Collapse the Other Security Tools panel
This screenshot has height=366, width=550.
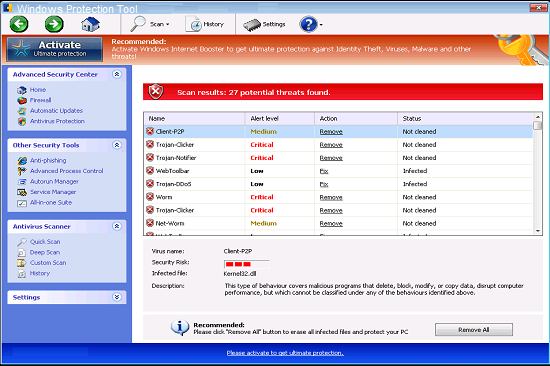tap(117, 145)
